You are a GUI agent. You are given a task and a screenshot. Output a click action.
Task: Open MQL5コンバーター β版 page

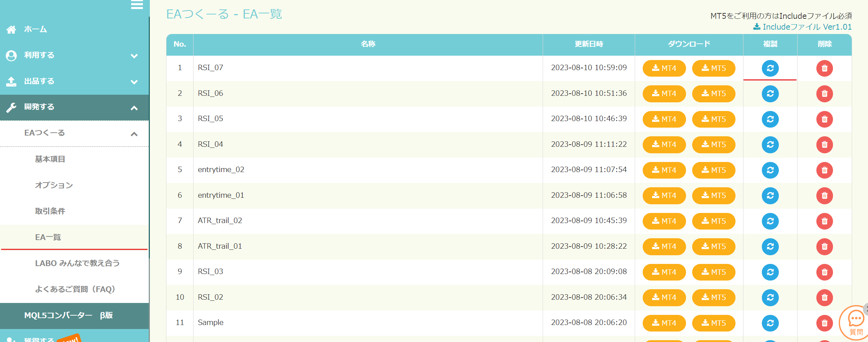(69, 316)
